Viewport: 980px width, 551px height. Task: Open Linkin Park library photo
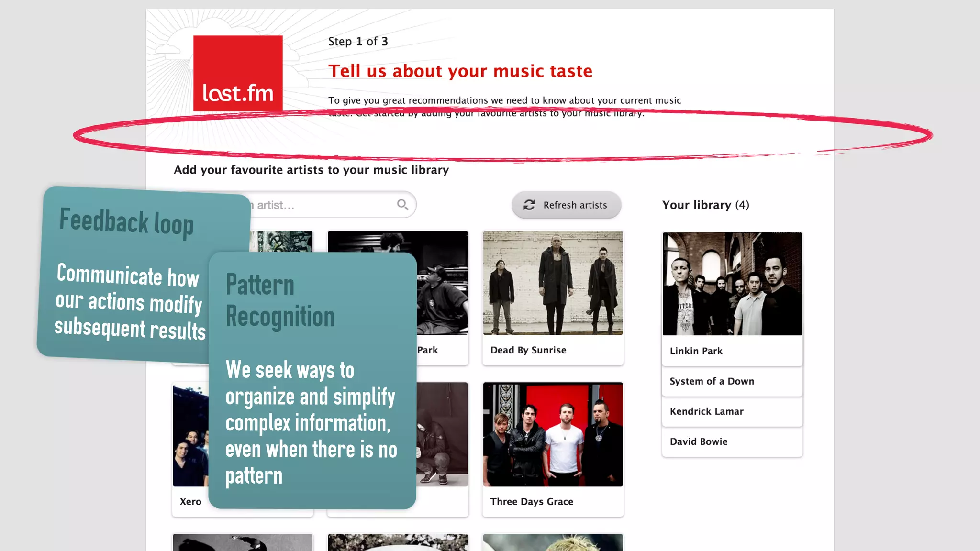(732, 284)
